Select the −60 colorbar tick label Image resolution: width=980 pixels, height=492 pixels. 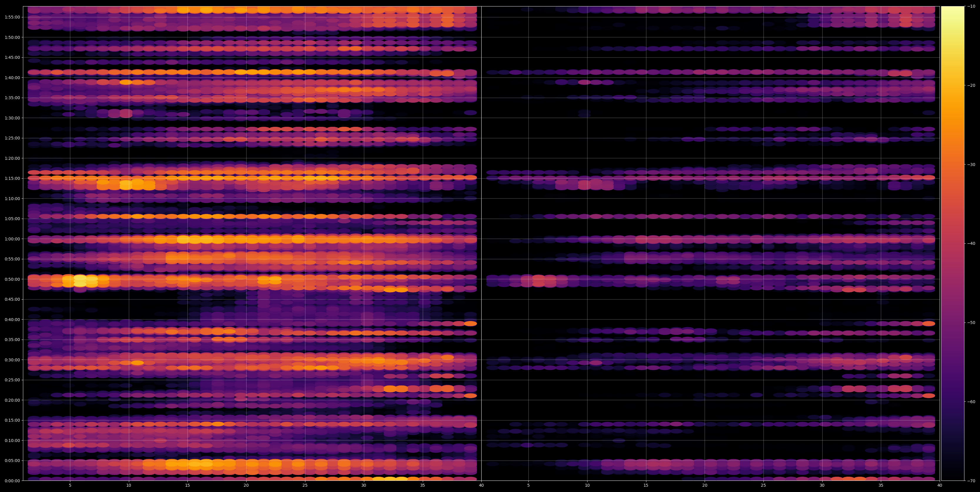click(971, 401)
